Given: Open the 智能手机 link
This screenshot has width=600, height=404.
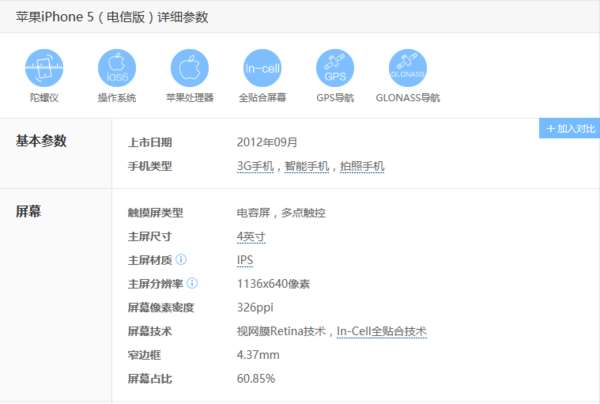Looking at the screenshot, I should pyautogui.click(x=307, y=166).
